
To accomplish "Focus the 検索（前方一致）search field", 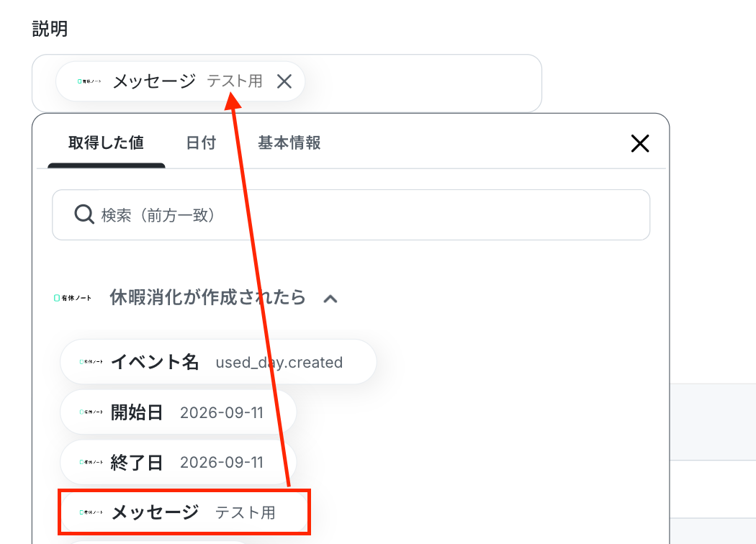I will [x=351, y=215].
